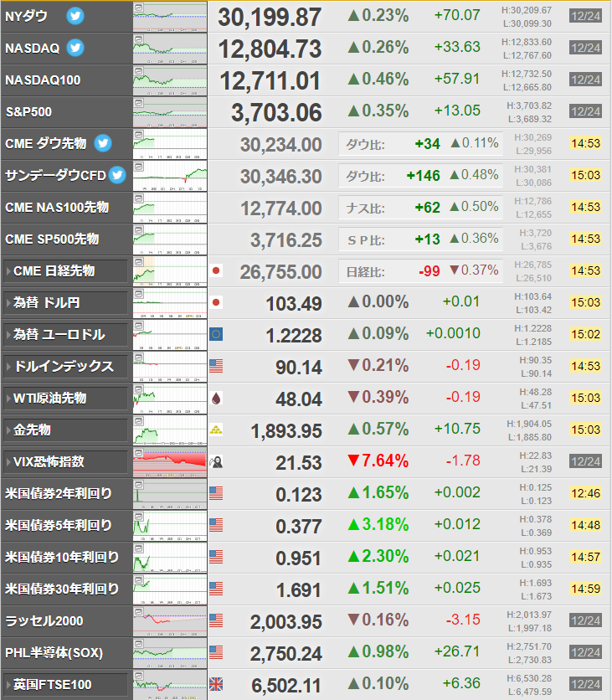Select the 15:02 timestamp on ユーロドル row

click(x=586, y=334)
